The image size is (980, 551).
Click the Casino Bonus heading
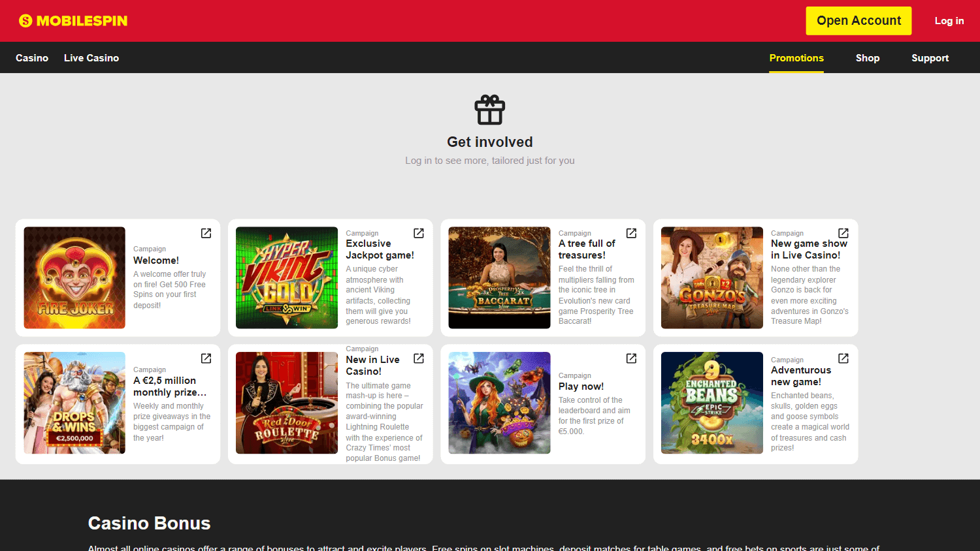[x=149, y=524]
